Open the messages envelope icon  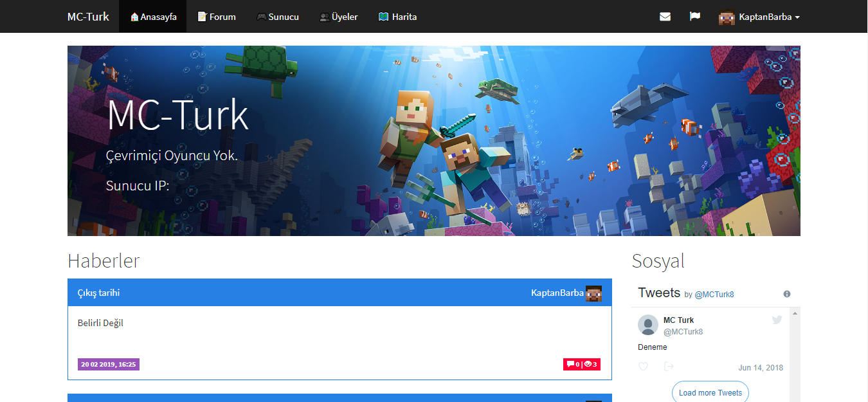pyautogui.click(x=665, y=17)
